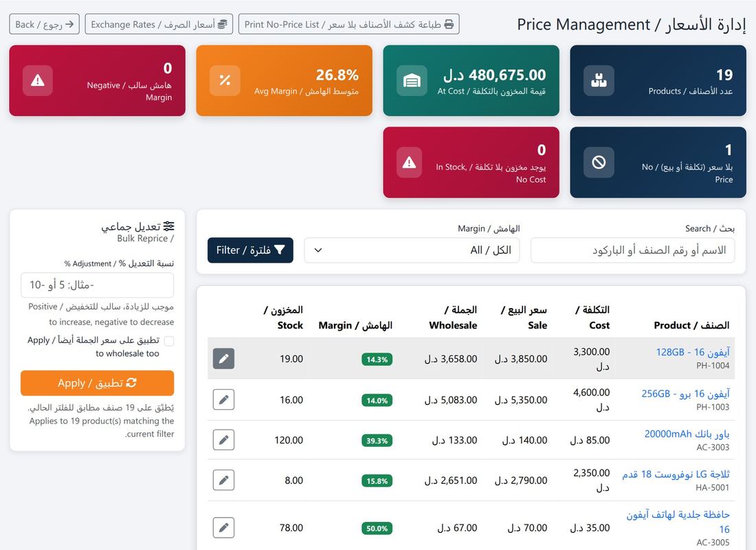This screenshot has width=756, height=550.
Task: Click the 50.0% margin badge
Action: click(377, 528)
